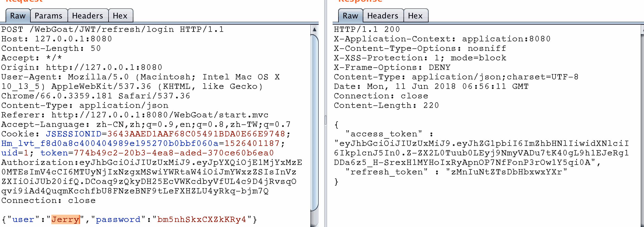Viewport: 644px width, 227px height.
Task: Click the X-Application-Context response header
Action: pos(442,39)
